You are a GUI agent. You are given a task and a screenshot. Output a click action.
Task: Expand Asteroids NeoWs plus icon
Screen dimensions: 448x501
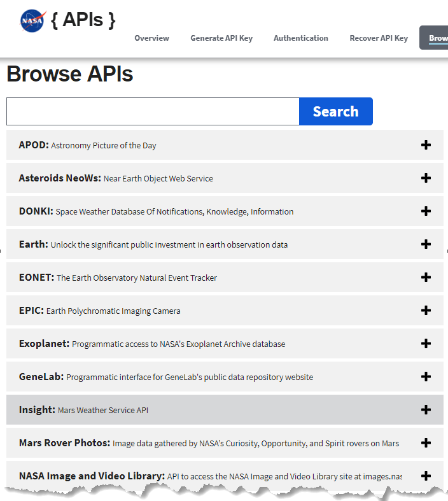tap(426, 178)
